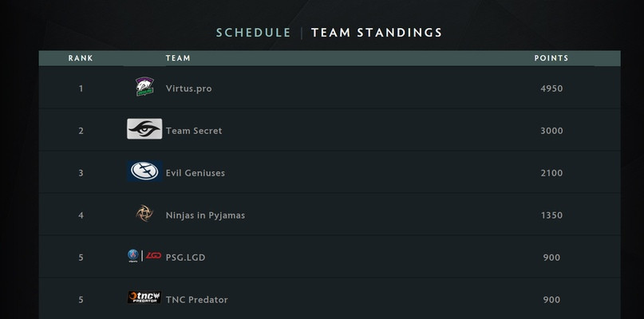Click the 1350 points value
The image size is (644, 319).
click(x=551, y=215)
